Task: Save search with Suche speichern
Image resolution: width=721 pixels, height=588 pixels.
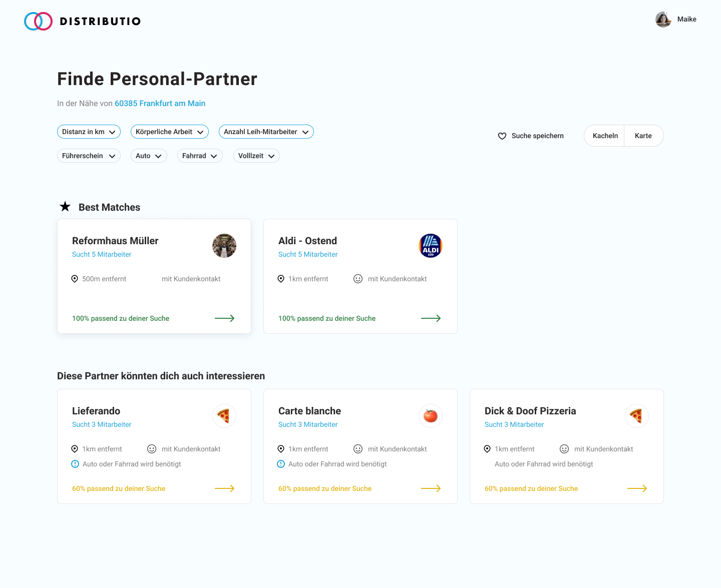Action: (531, 136)
